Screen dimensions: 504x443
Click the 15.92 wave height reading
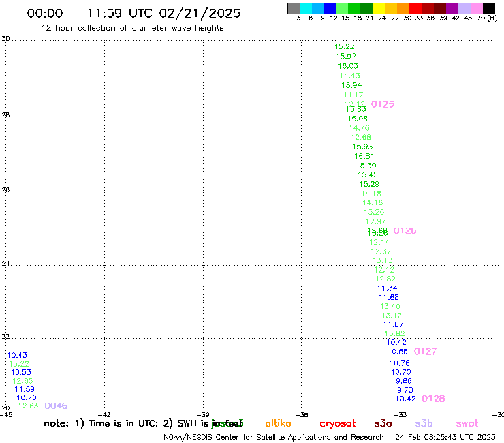[x=346, y=57]
